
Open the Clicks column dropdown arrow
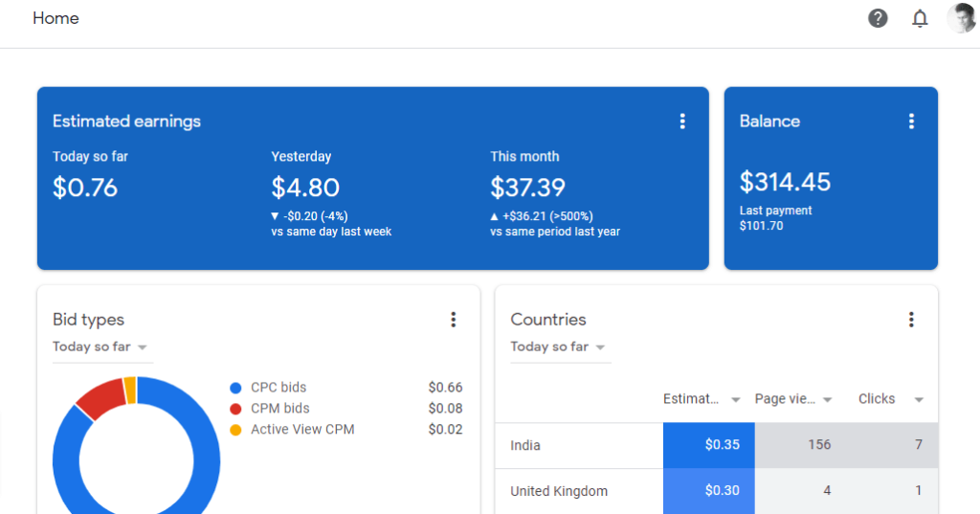coord(919,399)
